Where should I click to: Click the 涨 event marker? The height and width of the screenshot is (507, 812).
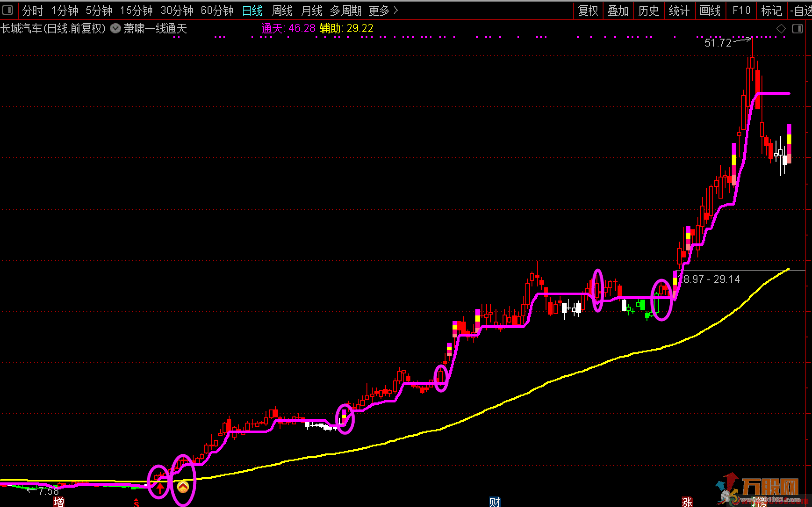tap(687, 502)
